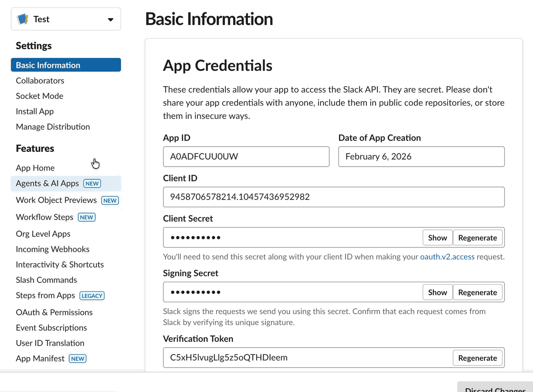Go to Collaborators settings
The height and width of the screenshot is (392, 533).
point(40,81)
